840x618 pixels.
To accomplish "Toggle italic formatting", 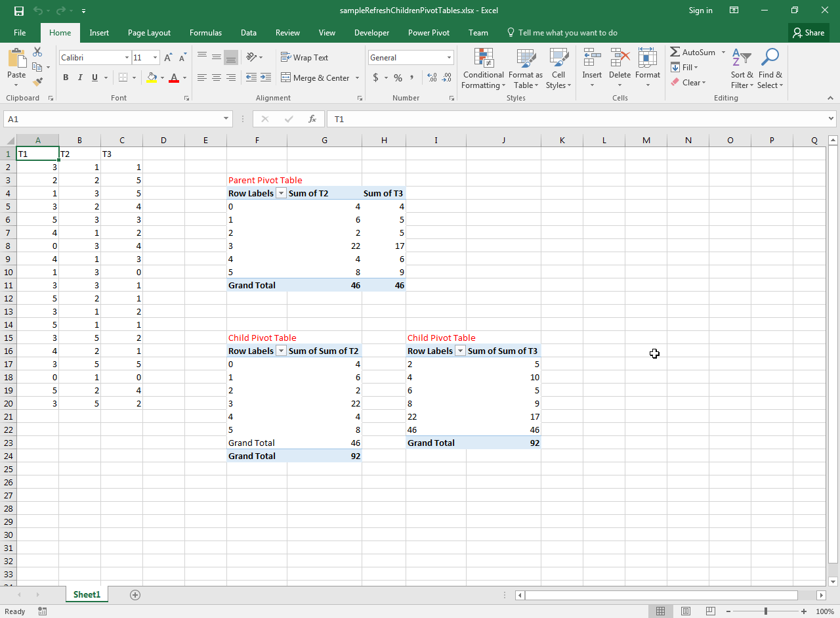I will click(79, 77).
